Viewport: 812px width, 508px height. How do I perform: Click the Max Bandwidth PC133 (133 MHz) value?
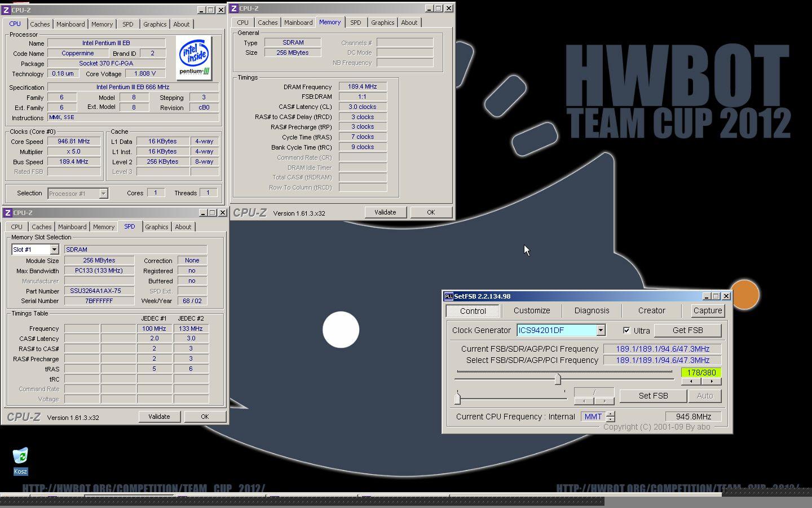click(99, 270)
